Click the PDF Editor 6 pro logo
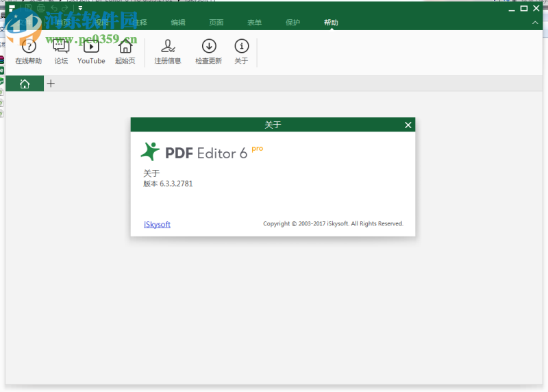 202,151
